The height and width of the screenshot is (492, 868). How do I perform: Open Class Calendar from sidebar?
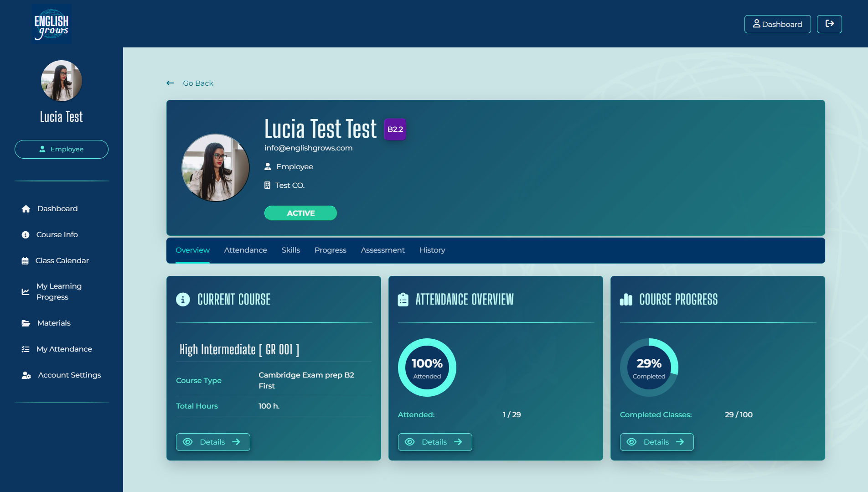tap(62, 261)
